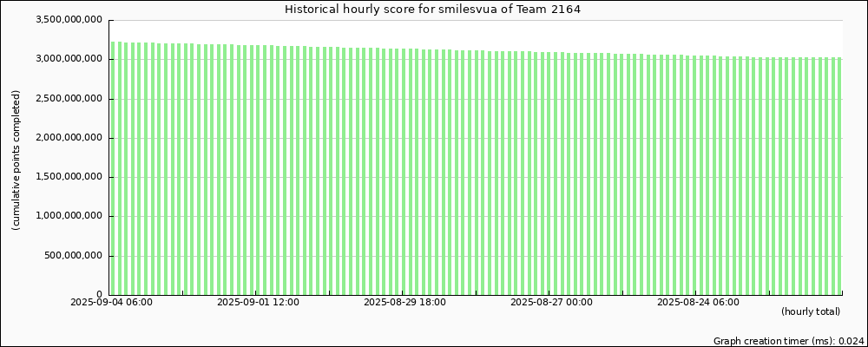This screenshot has width=868, height=347.
Task: Select the 2,500,000,000 y-axis label
Action: tap(69, 99)
